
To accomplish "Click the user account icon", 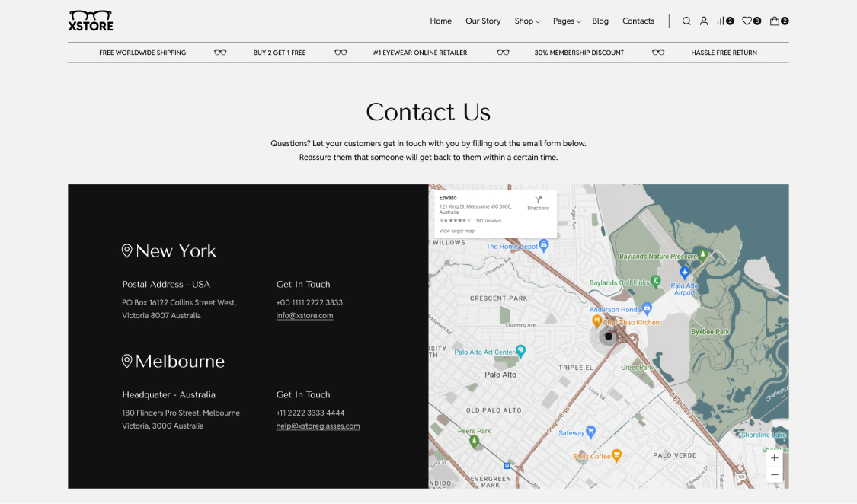I will point(704,21).
